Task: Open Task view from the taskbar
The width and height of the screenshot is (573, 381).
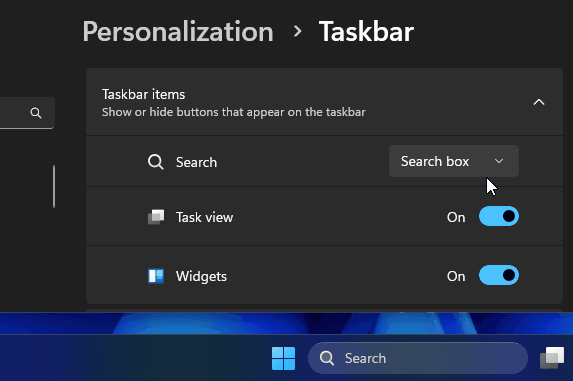Action: coord(552,358)
